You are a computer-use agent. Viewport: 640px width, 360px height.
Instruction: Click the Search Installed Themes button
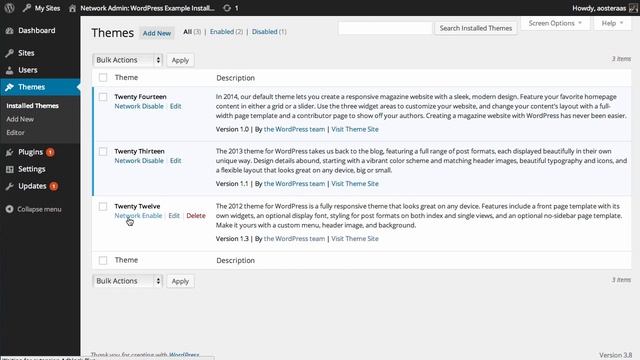pyautogui.click(x=476, y=28)
